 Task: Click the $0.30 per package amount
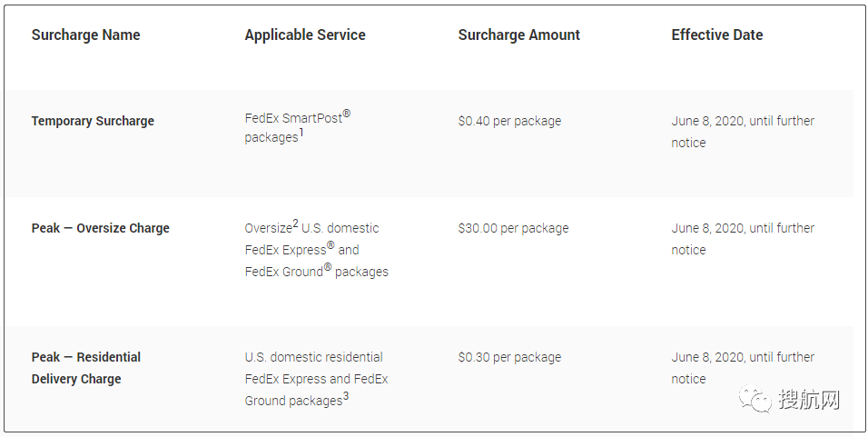point(509,357)
